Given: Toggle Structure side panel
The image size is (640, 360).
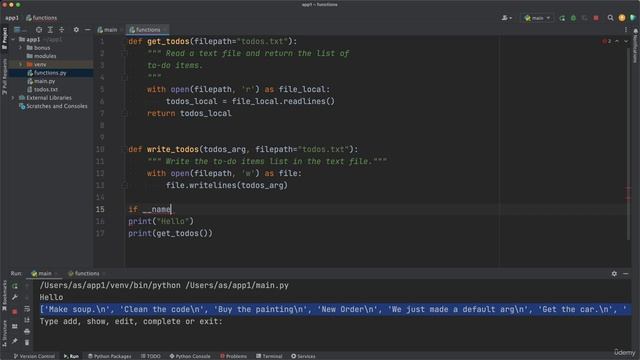Looking at the screenshot, I should pyautogui.click(x=4, y=333).
